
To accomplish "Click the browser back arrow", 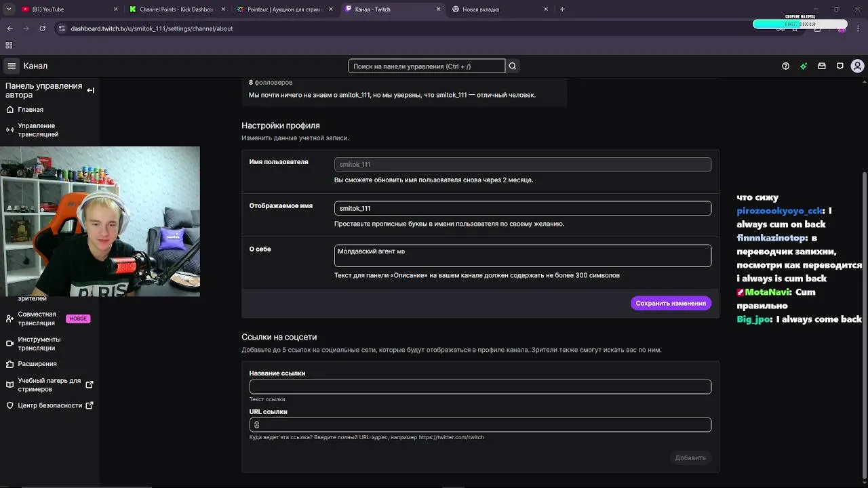I will pyautogui.click(x=10, y=28).
